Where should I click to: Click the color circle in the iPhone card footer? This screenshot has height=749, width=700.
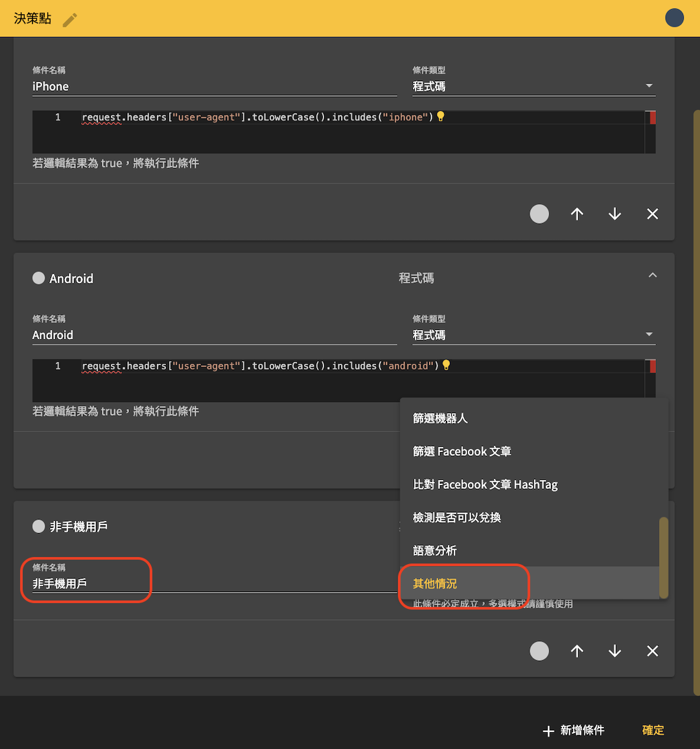[x=539, y=214]
